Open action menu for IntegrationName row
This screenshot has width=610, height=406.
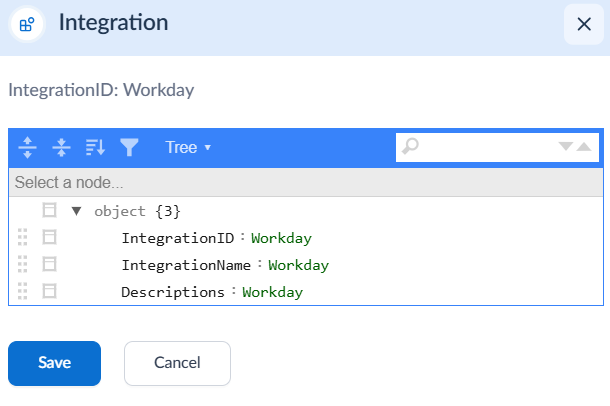[49, 264]
